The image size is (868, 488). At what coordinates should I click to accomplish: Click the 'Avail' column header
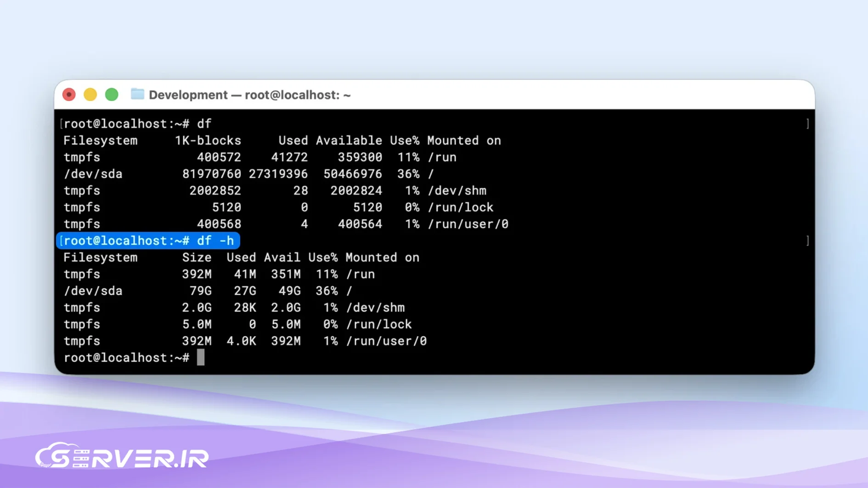282,258
